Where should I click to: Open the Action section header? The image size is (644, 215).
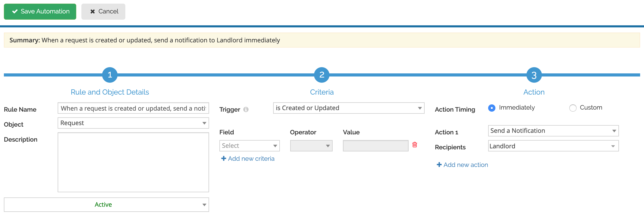click(534, 92)
